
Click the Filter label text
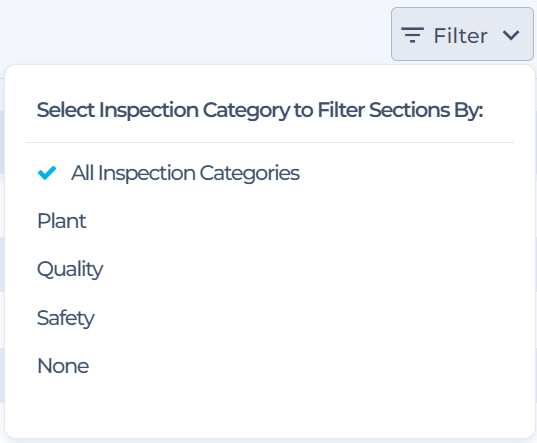pos(460,36)
